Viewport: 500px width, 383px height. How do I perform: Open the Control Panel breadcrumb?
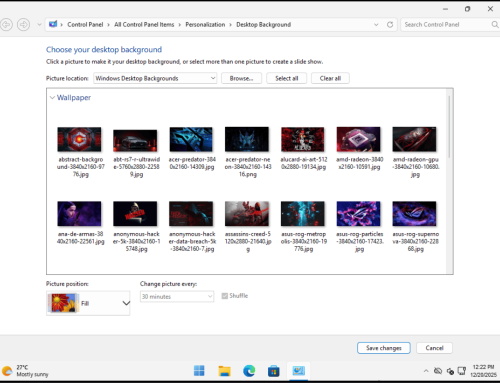(85, 25)
